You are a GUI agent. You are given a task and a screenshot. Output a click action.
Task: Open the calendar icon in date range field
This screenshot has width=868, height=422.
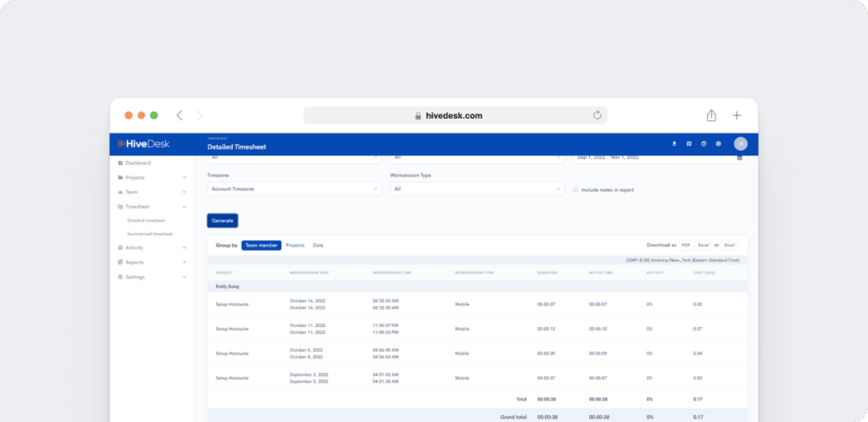coord(739,157)
